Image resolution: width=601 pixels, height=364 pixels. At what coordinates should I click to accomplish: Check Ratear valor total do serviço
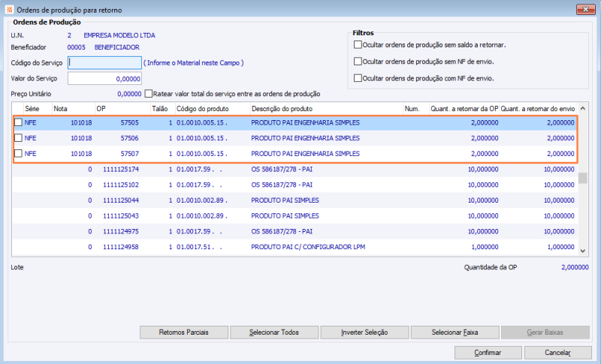click(x=149, y=94)
